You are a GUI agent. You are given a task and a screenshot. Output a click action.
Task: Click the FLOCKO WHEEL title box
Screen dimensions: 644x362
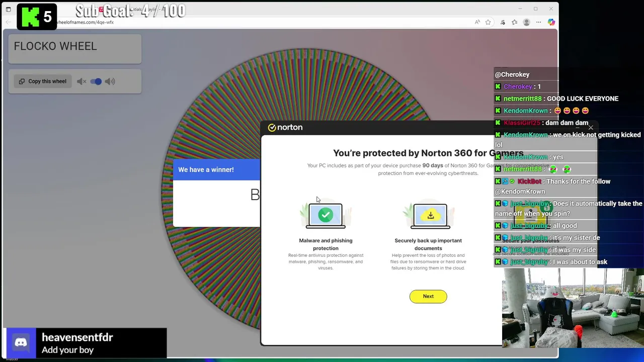pos(75,49)
